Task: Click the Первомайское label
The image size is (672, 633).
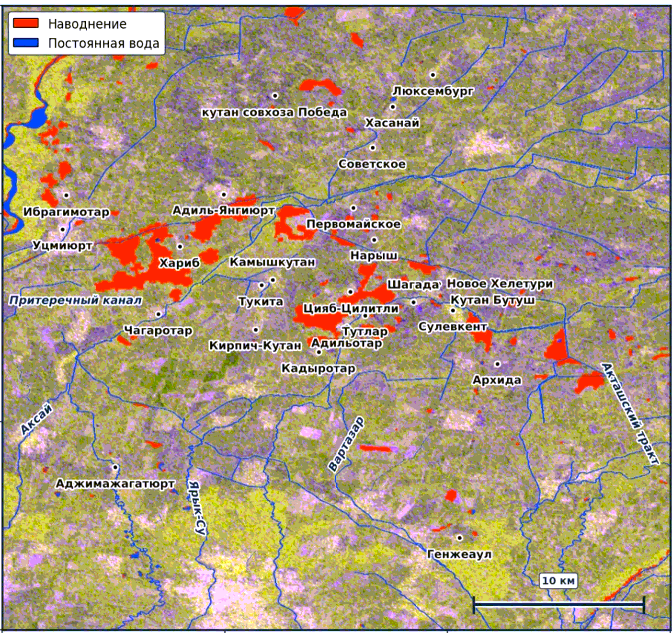Action: click(353, 224)
